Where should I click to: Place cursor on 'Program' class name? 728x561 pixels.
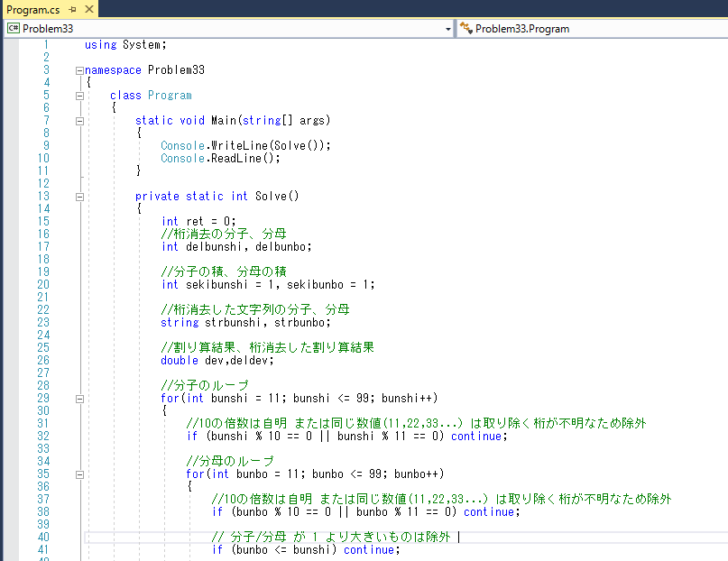click(170, 95)
